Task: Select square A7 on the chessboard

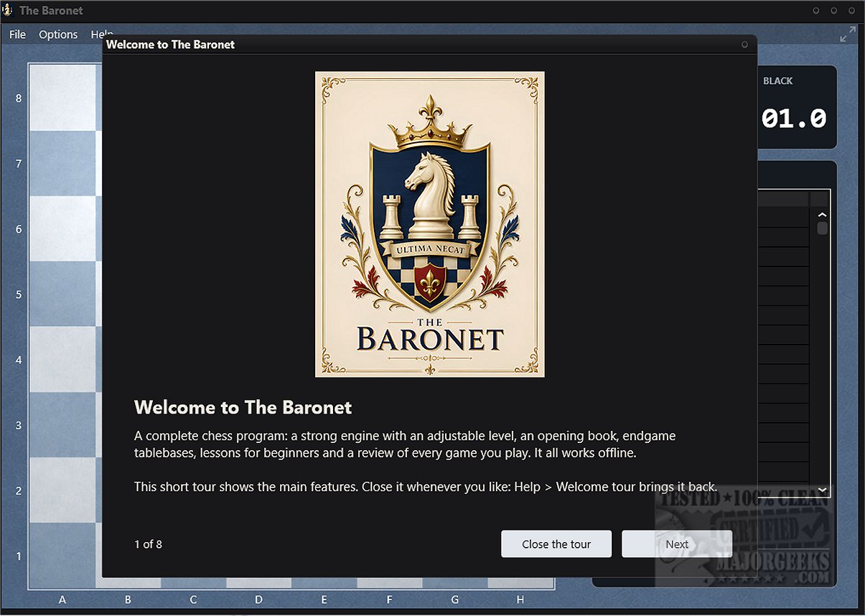Action: 62,163
